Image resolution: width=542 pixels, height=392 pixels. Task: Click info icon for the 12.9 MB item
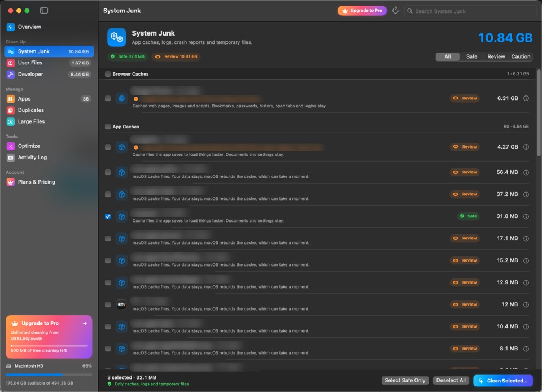526,282
